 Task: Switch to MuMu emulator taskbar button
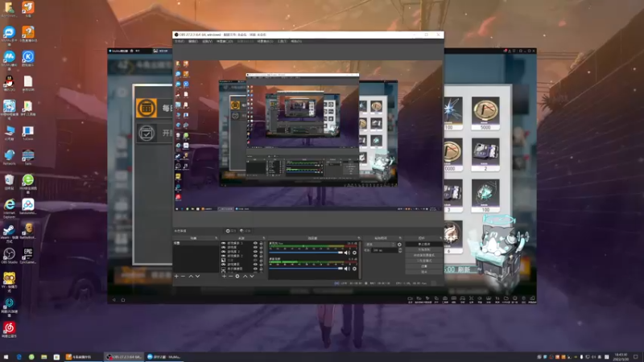(163, 357)
